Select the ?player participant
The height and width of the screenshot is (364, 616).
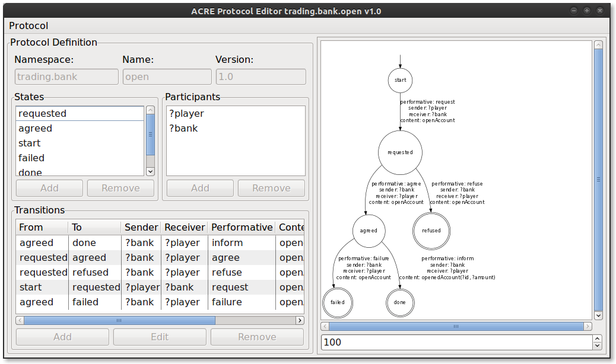pos(236,113)
